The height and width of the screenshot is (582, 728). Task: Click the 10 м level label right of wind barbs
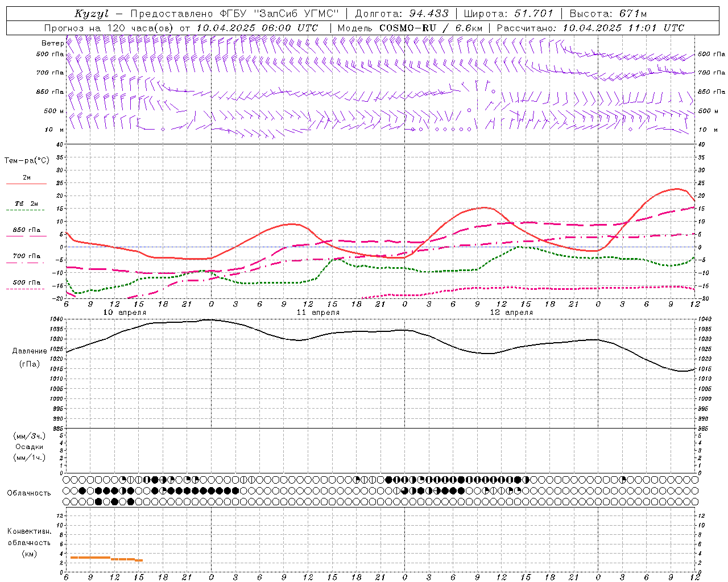(708, 130)
